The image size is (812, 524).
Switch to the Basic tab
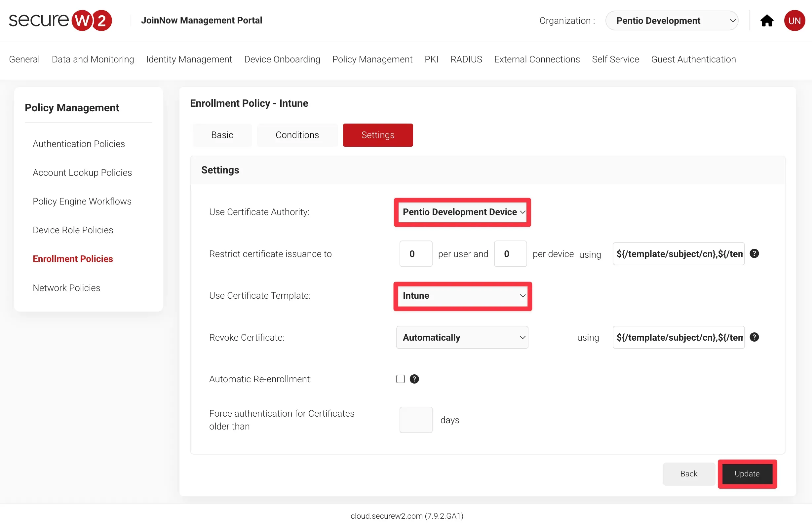click(x=222, y=135)
